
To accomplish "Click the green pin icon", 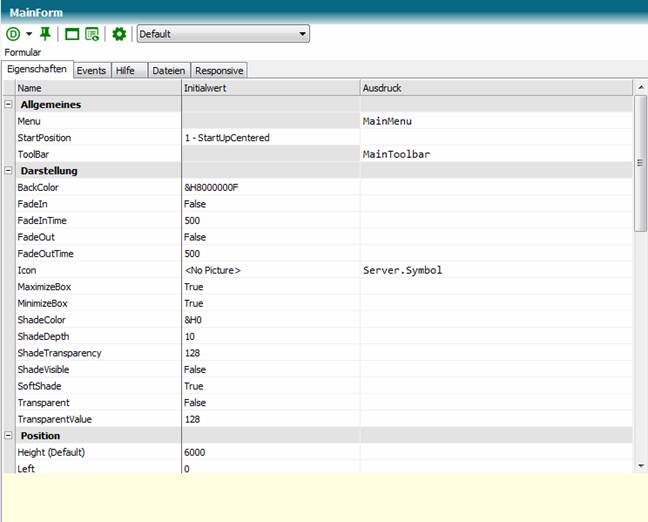I will [45, 34].
